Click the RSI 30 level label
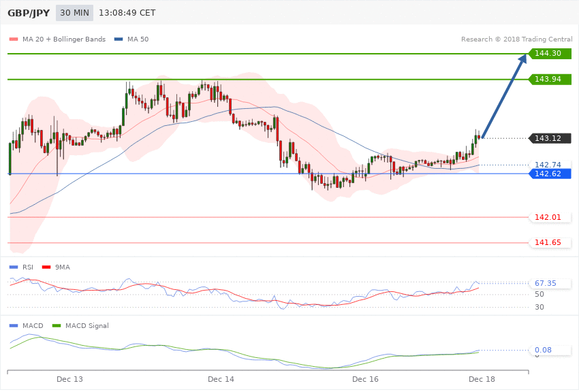 pos(539,307)
